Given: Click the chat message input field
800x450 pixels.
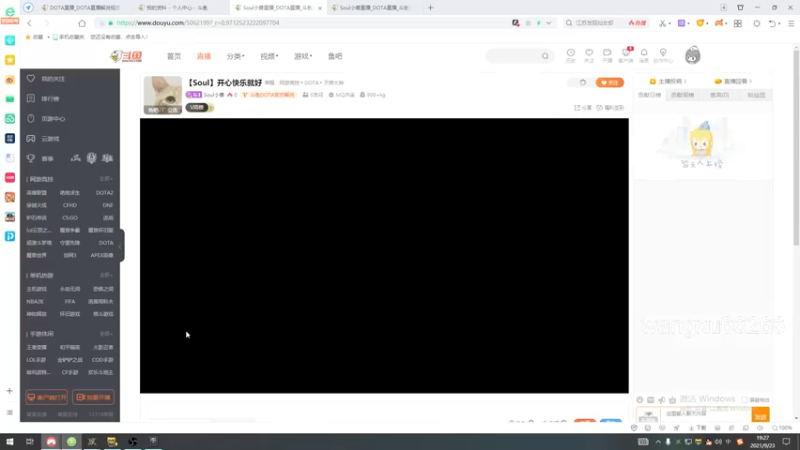Looking at the screenshot, I should pyautogui.click(x=707, y=414).
